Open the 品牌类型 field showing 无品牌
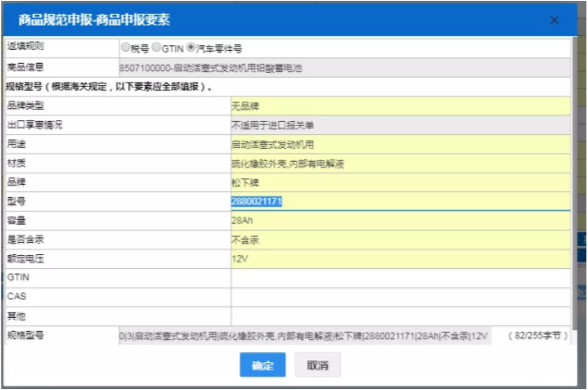The image size is (588, 390). (399, 105)
